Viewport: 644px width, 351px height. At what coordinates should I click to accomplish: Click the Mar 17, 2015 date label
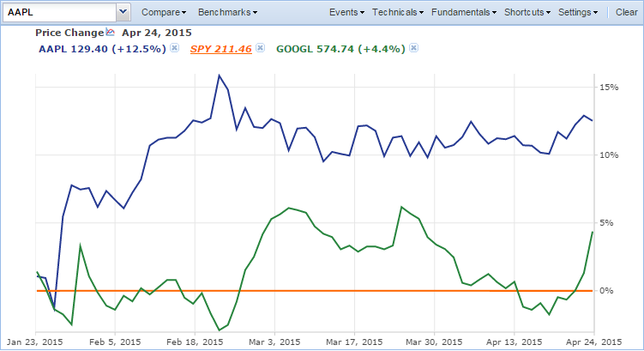354,342
